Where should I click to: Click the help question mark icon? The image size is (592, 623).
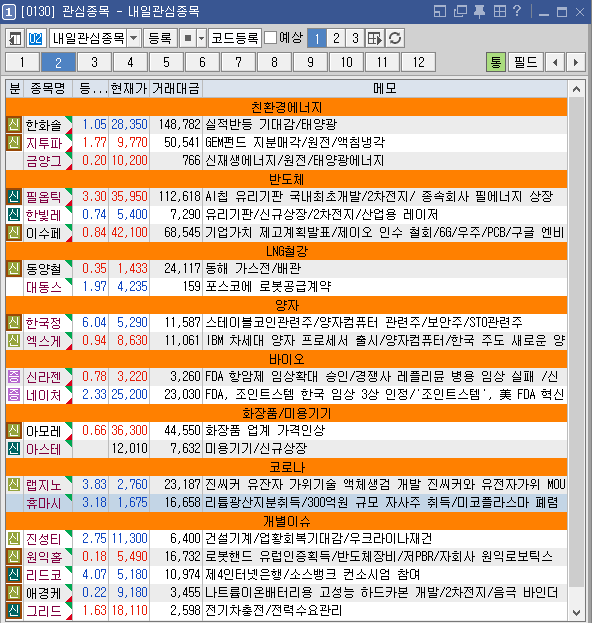pyautogui.click(x=517, y=11)
